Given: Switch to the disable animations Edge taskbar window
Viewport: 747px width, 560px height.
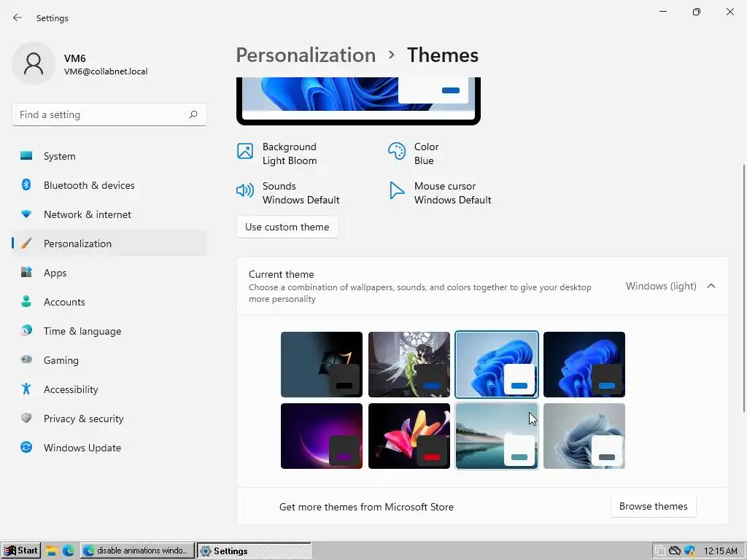Looking at the screenshot, I should point(137,551).
